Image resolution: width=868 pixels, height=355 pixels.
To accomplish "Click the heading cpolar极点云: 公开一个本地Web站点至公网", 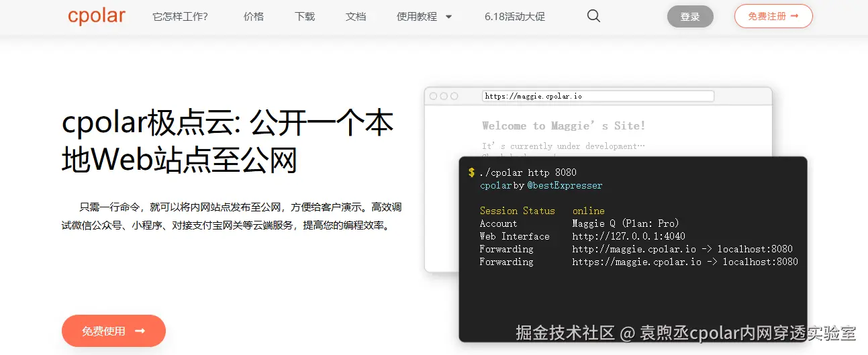I will point(228,142).
